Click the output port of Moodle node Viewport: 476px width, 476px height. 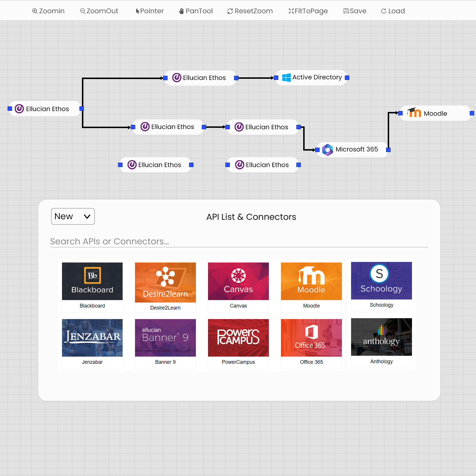(472, 113)
